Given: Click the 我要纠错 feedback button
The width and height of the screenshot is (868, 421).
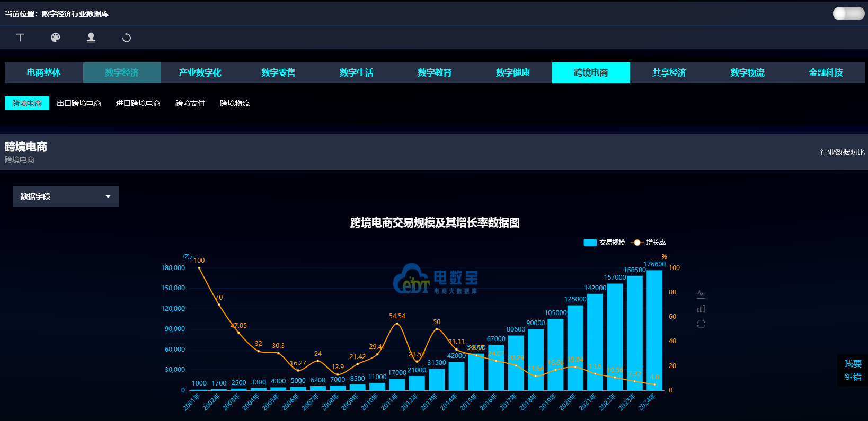Looking at the screenshot, I should tap(853, 370).
